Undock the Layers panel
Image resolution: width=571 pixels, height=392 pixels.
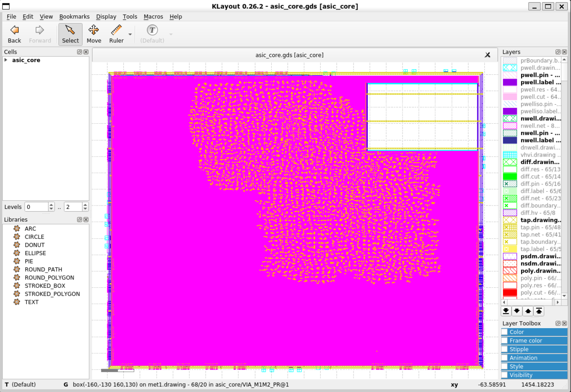point(558,52)
